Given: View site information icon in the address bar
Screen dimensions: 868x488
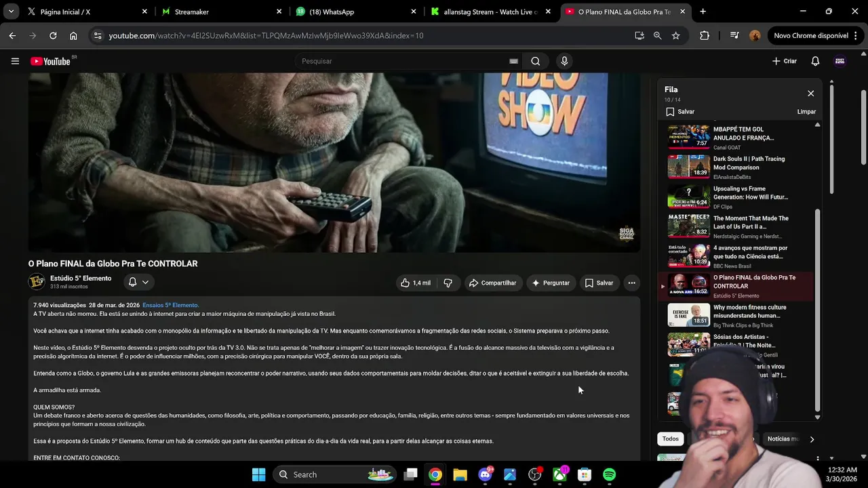Looking at the screenshot, I should click(x=97, y=35).
